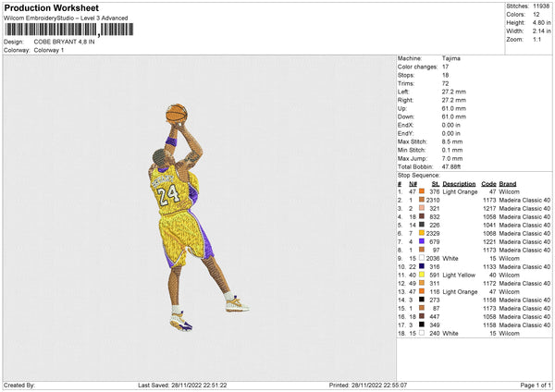Select the white swatch in stop 9
Screen dimensions: 555x392
coord(422,258)
